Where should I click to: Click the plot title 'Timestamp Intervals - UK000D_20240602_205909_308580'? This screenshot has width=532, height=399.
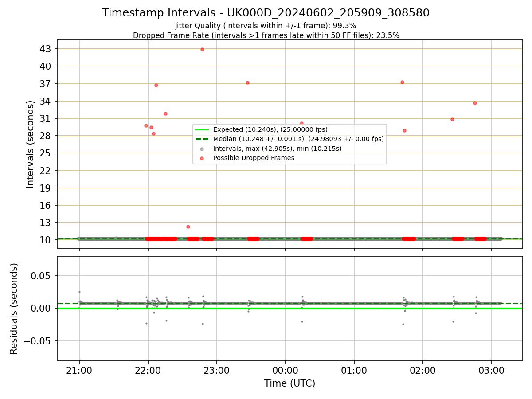point(266,13)
